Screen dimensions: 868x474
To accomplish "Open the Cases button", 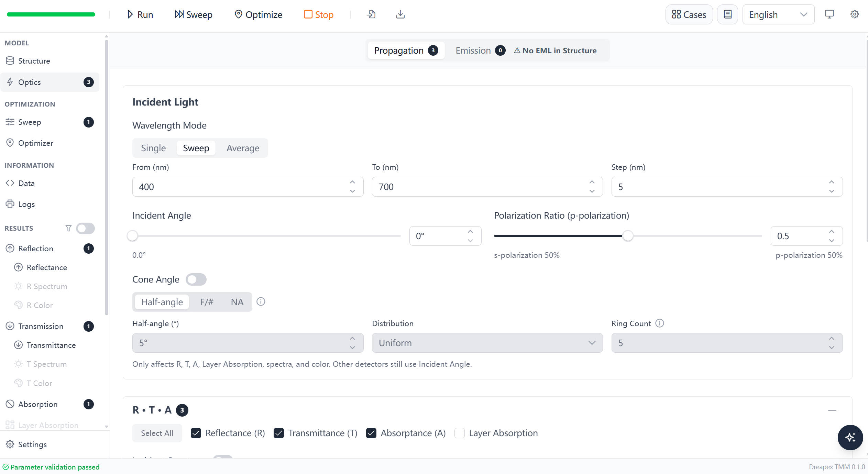I will tap(689, 14).
